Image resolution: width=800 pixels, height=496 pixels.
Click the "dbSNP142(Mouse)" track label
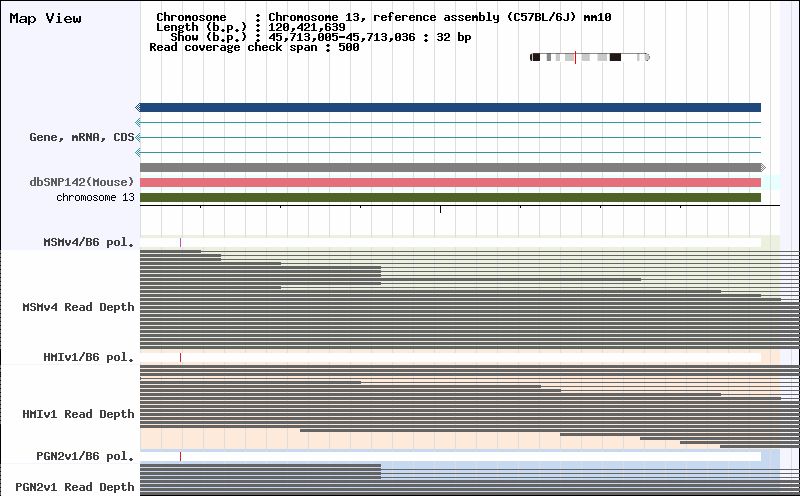[82, 182]
